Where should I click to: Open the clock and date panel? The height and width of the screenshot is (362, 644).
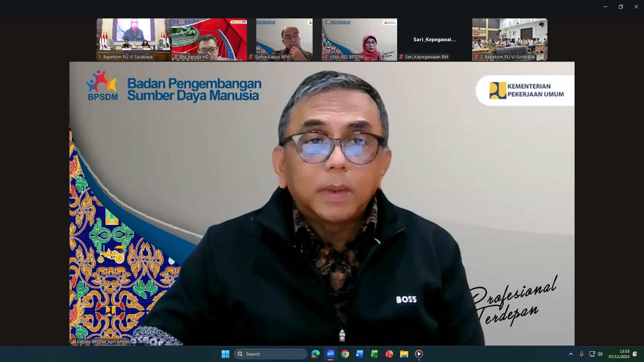(619, 354)
